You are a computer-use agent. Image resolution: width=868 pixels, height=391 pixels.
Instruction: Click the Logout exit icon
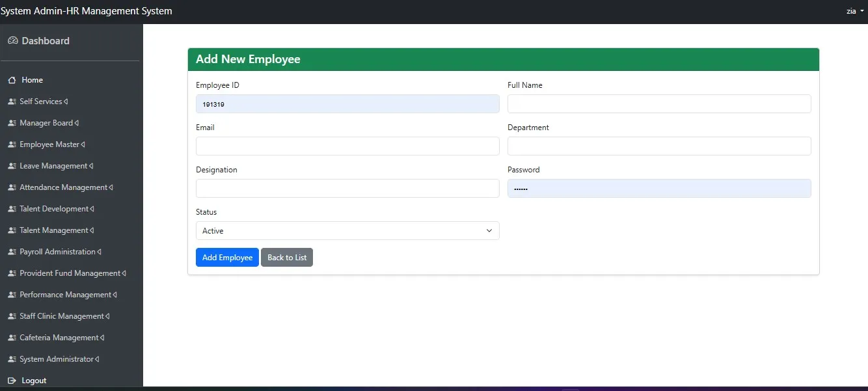pyautogui.click(x=12, y=381)
